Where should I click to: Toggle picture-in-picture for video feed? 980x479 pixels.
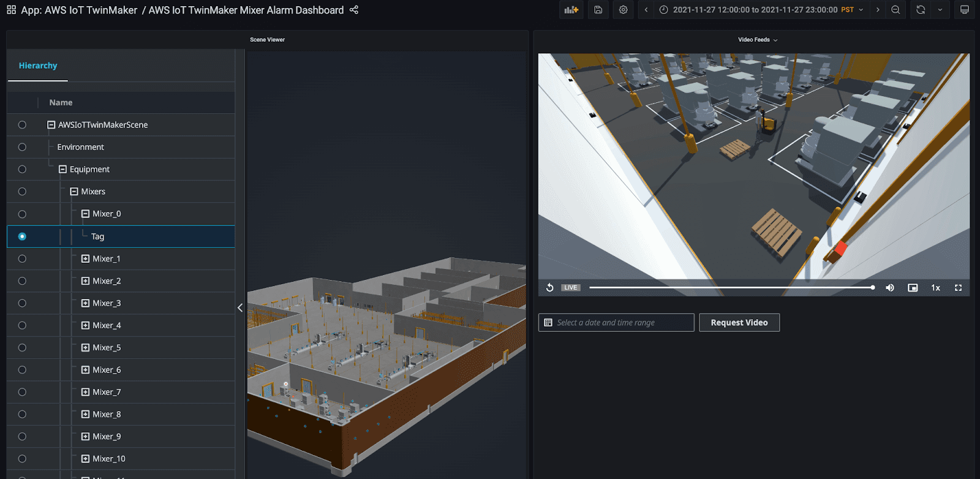pos(913,288)
